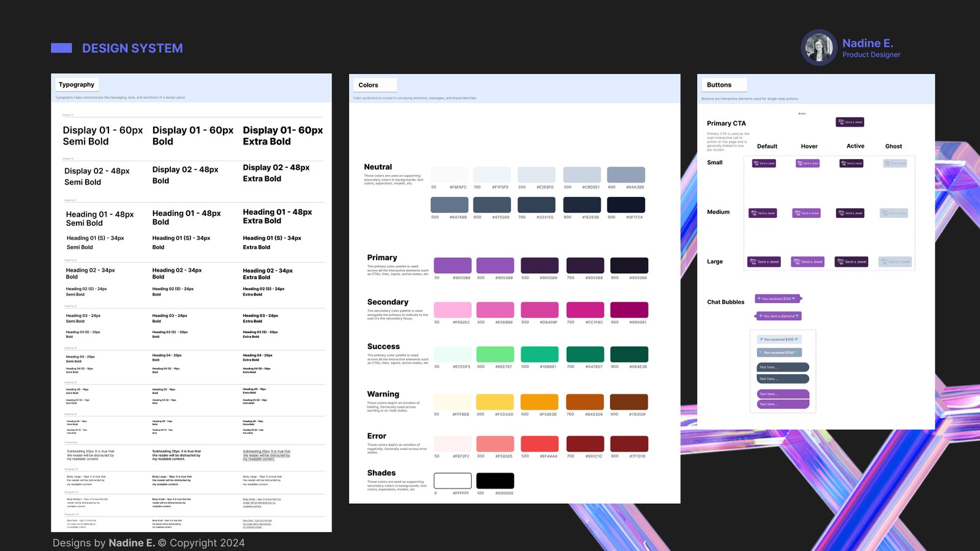Select the Secondary 700 swatch
Image resolution: width=980 pixels, height=551 pixels.
point(585,310)
